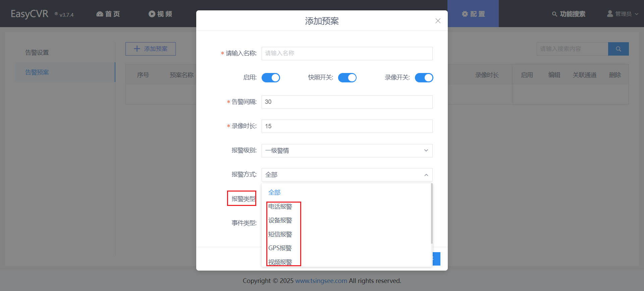Expand the 报警级别 dropdown
The image size is (644, 291).
coord(347,151)
